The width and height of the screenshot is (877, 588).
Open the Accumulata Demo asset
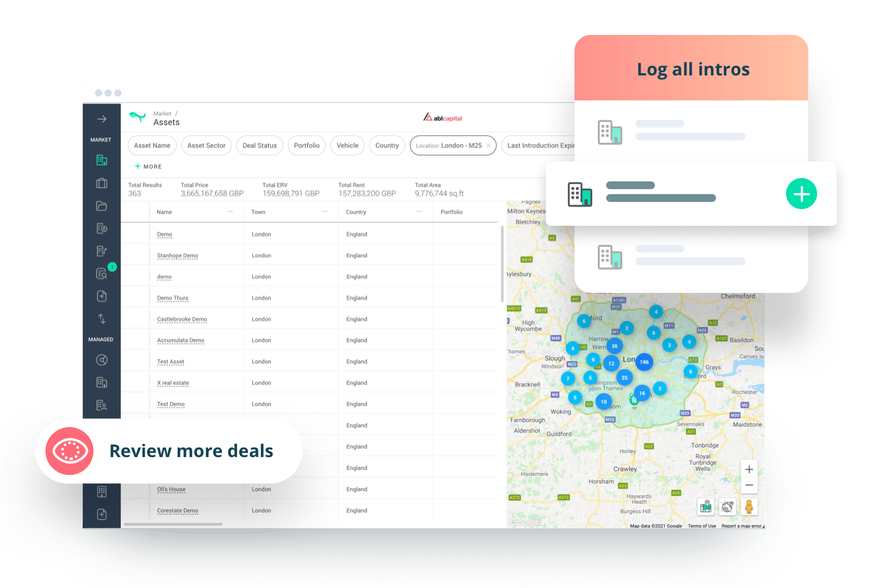point(180,341)
